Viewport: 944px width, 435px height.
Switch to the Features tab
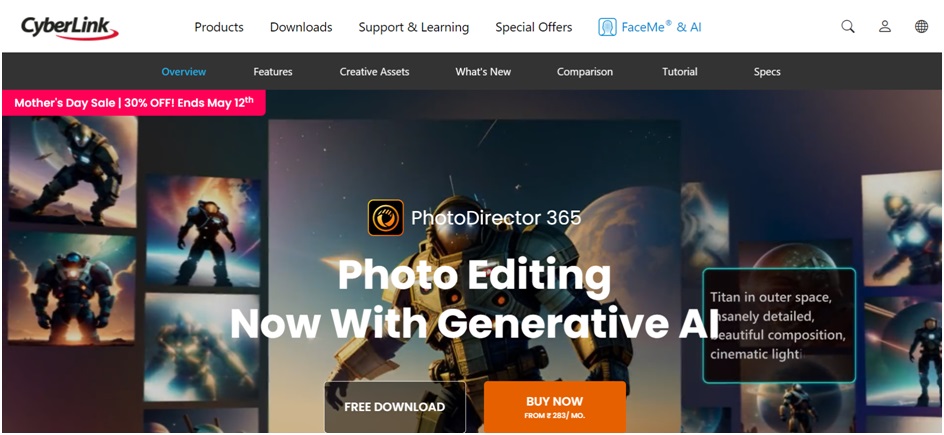(x=273, y=72)
